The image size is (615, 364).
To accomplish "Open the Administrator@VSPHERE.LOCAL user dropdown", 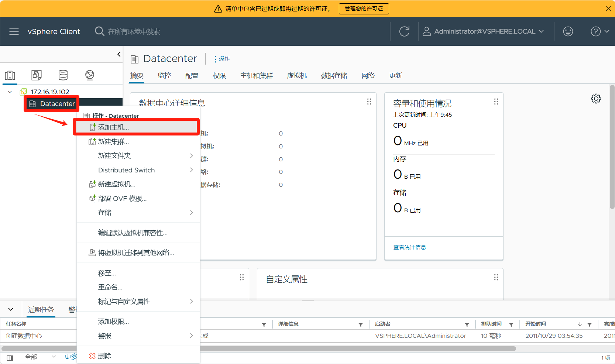I will 483,31.
